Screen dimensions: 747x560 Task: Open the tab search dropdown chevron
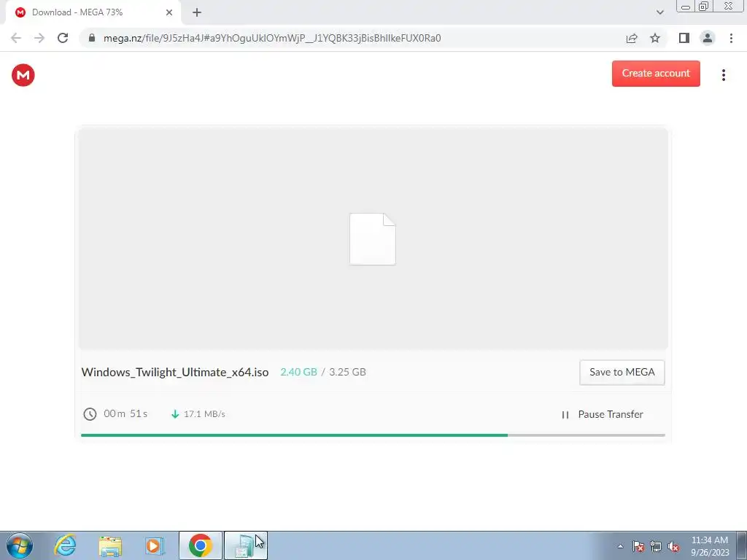click(x=659, y=12)
